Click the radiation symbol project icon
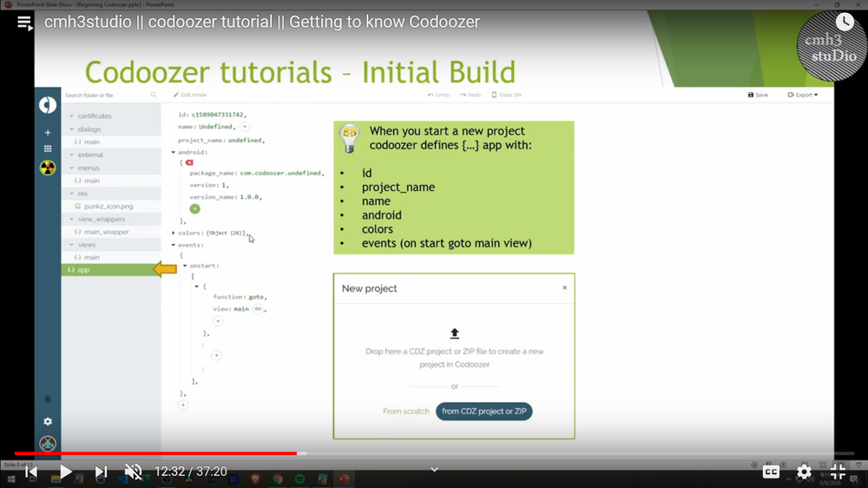Screen dimensions: 868x488 pyautogui.click(x=48, y=168)
